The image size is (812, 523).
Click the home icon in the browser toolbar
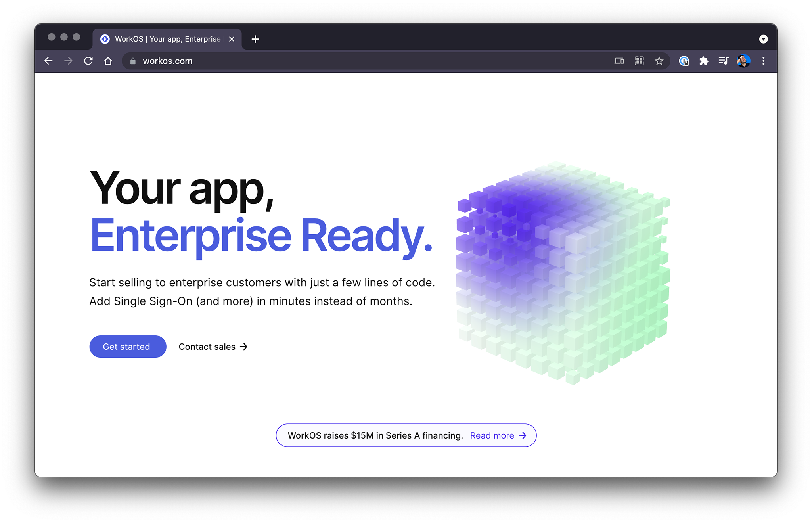point(108,61)
